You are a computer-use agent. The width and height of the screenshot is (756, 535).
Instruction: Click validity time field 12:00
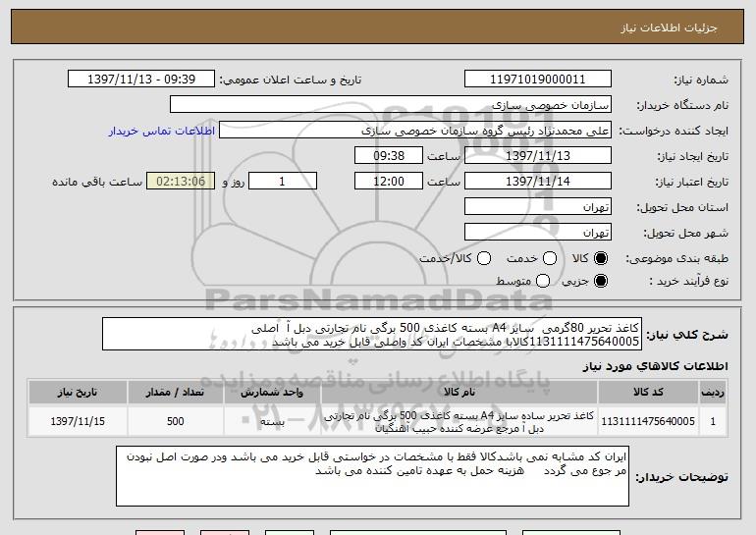[389, 182]
